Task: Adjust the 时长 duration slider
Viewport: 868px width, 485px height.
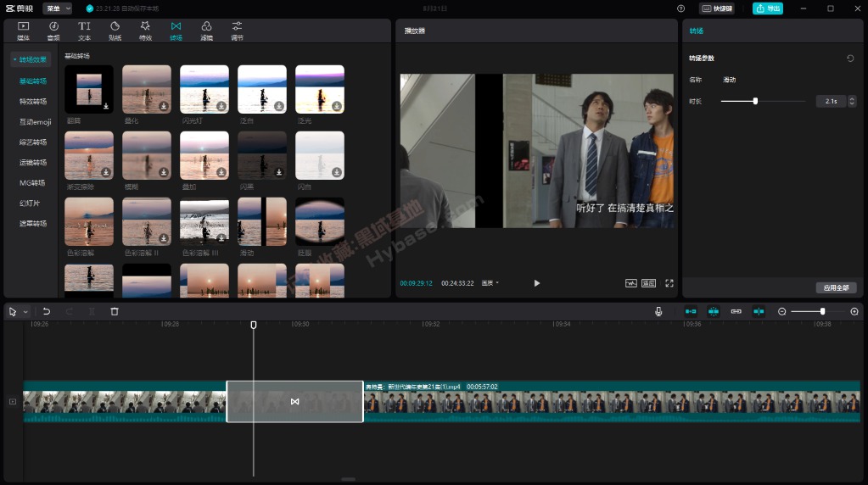Action: click(x=763, y=101)
